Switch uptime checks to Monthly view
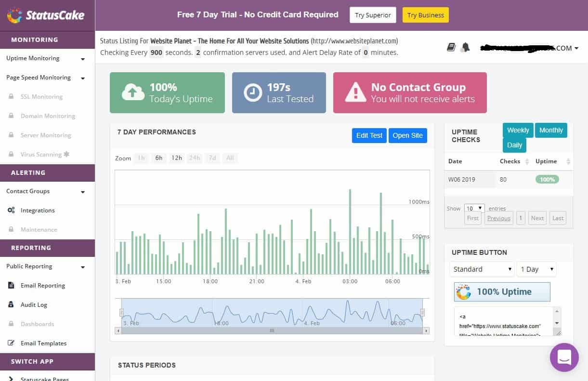 click(550, 130)
